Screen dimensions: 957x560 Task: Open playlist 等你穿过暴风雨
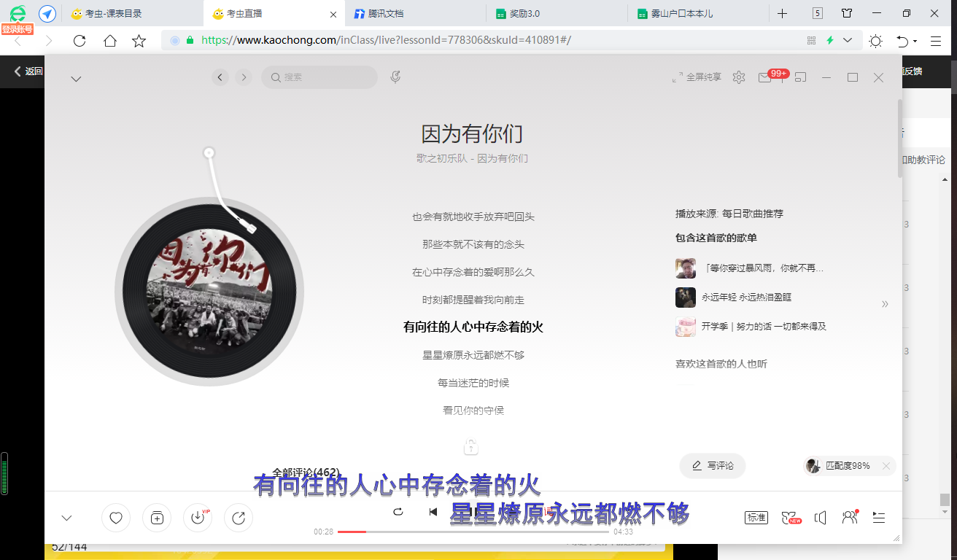tap(763, 268)
